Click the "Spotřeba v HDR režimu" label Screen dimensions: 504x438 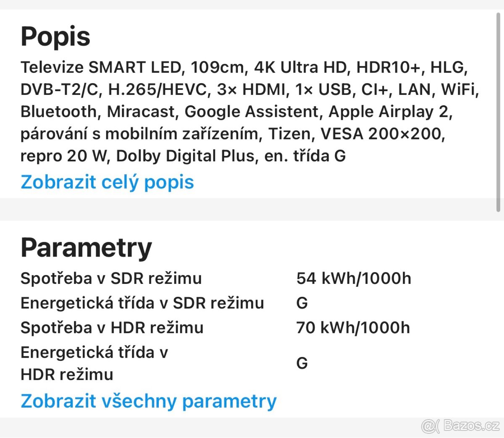point(112,328)
